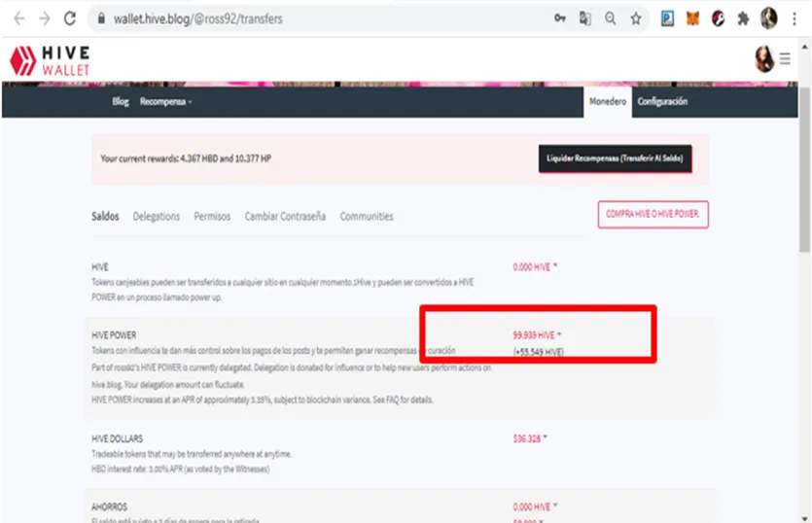This screenshot has width=812, height=523.
Task: Open the MetaMask fox extension
Action: click(x=693, y=19)
